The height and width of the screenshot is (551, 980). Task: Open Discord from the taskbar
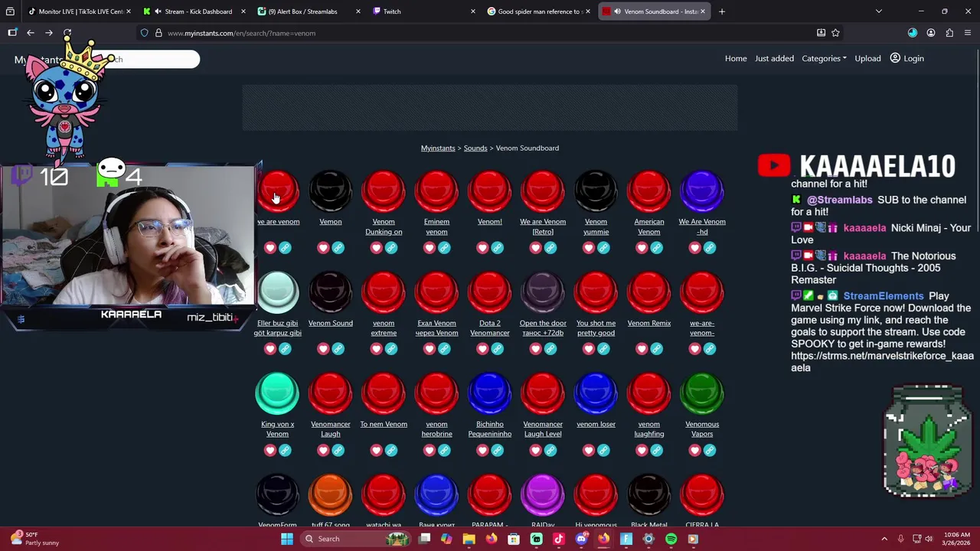pyautogui.click(x=581, y=539)
